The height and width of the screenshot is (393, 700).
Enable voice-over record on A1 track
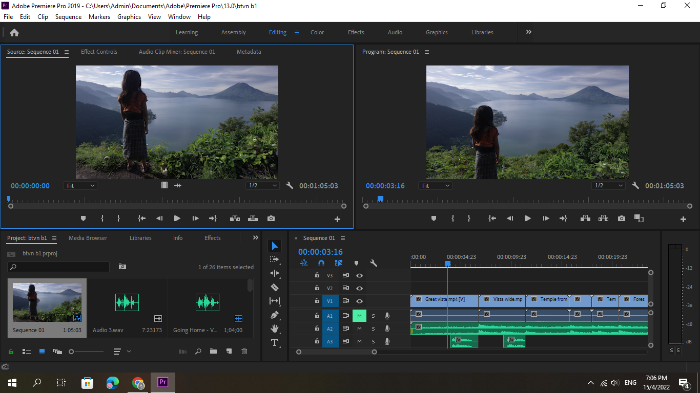pyautogui.click(x=387, y=316)
